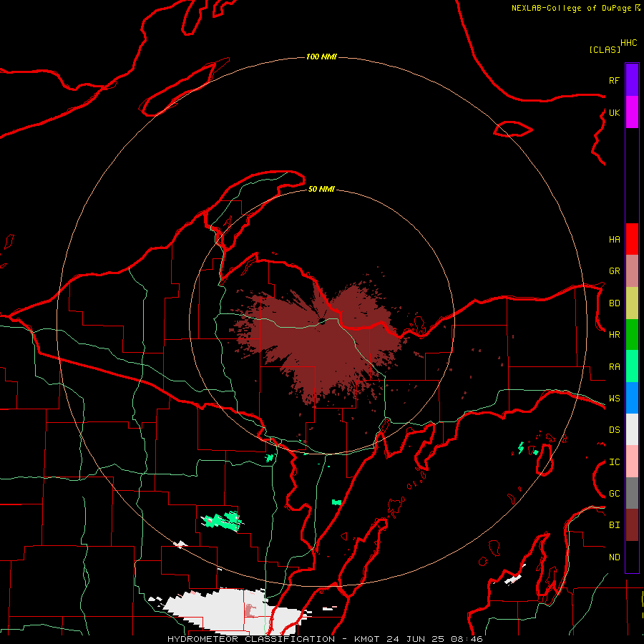
Task: Click the HA red legend swatch
Action: point(632,239)
